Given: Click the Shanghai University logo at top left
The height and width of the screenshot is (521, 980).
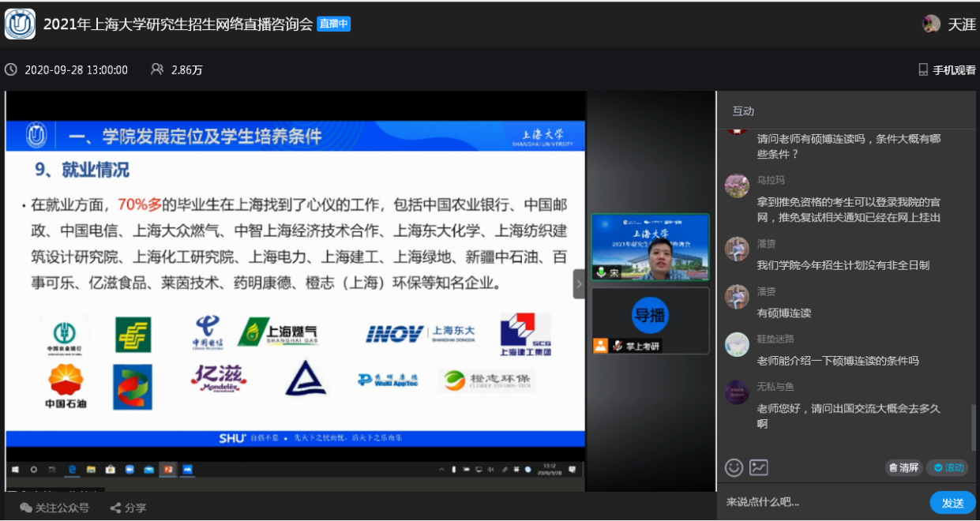Looking at the screenshot, I should [21, 24].
